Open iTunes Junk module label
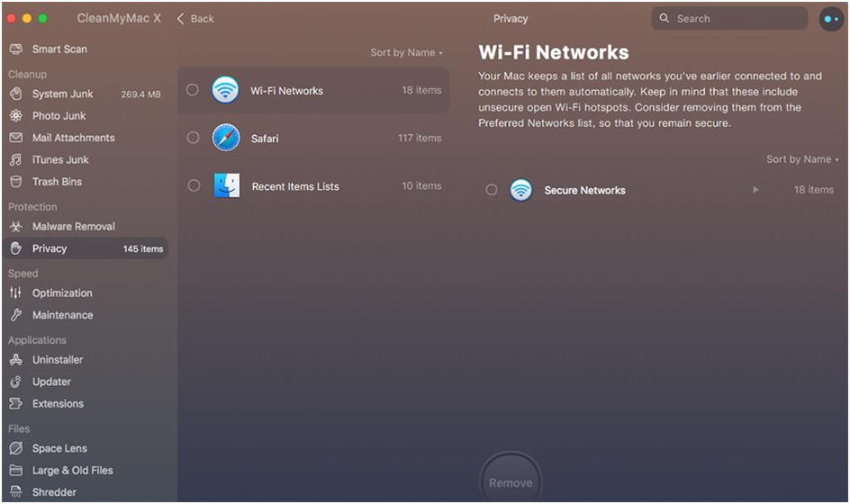Viewport: 850px width, 504px height. (60, 159)
